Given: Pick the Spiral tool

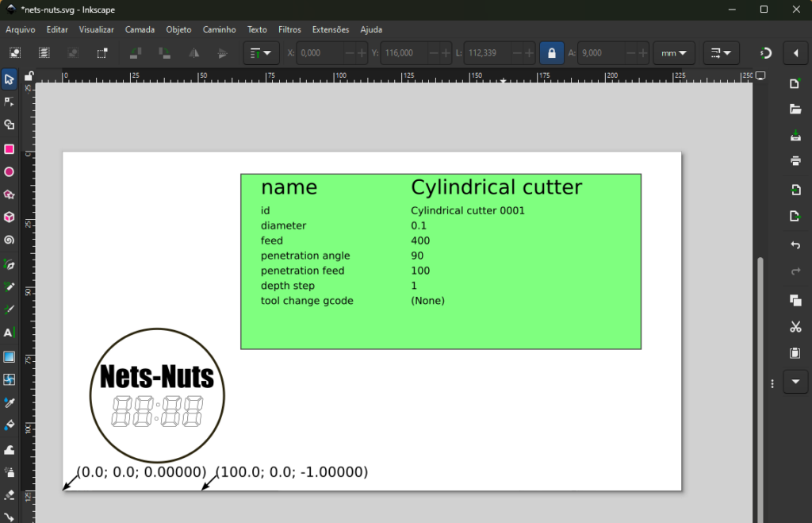Looking at the screenshot, I should coord(10,240).
